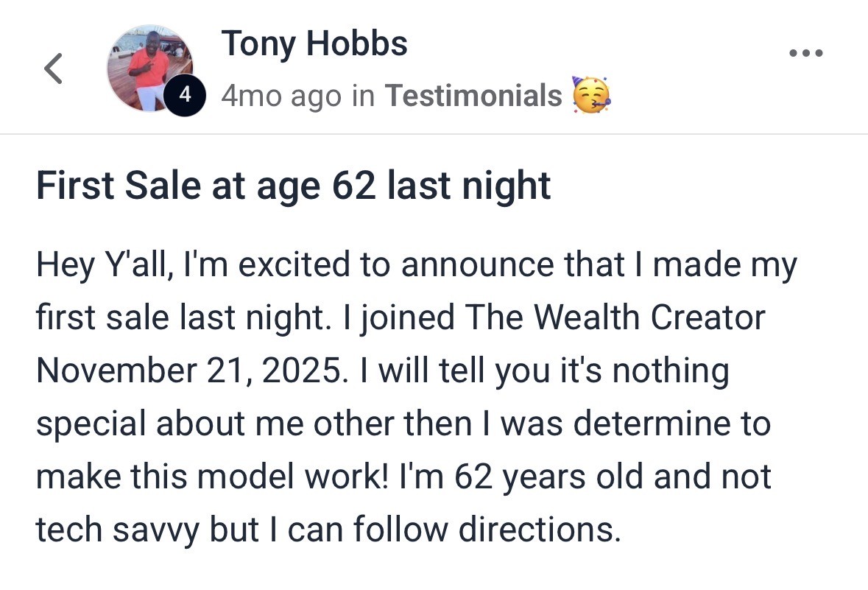Click Tony Hobbs' name to view profile
This screenshot has height=590, width=868.
pyautogui.click(x=315, y=43)
